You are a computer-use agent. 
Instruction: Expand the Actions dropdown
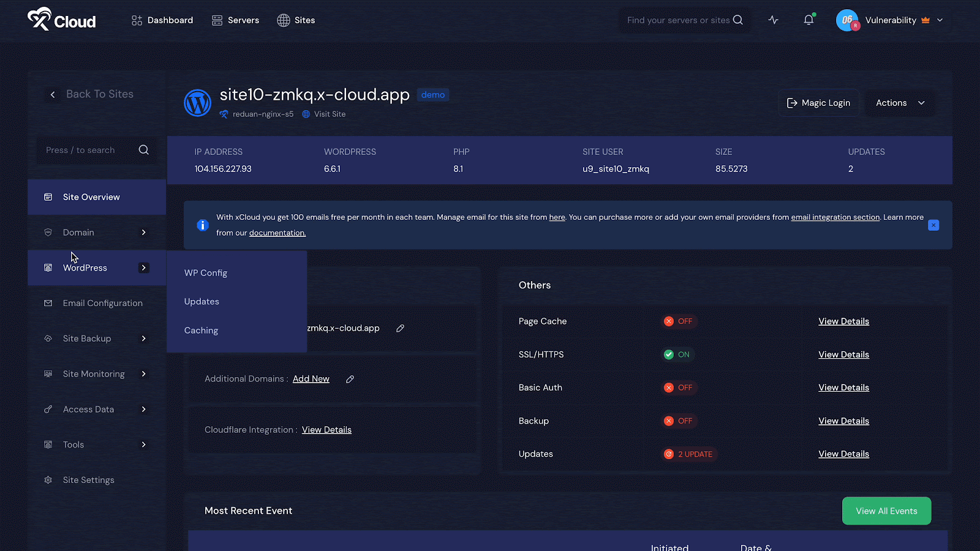coord(900,103)
